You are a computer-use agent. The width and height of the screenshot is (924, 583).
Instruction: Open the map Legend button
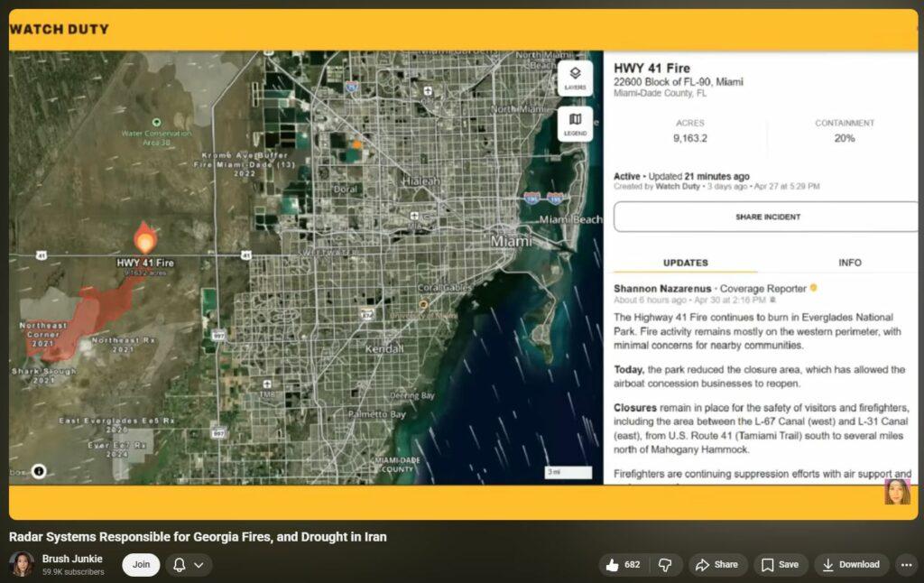point(575,124)
